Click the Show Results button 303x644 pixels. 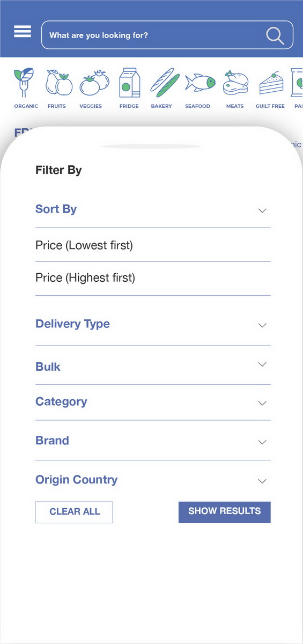(225, 512)
